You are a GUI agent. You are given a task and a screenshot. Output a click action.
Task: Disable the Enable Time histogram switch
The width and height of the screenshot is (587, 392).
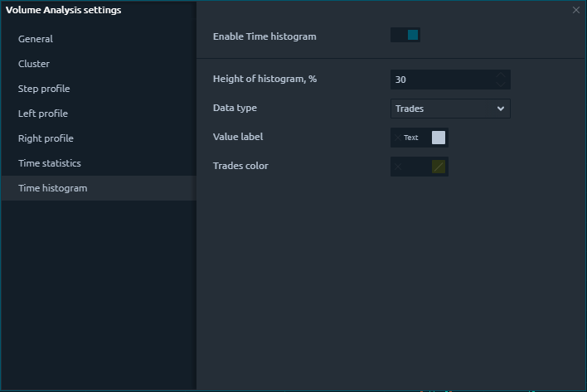coord(405,35)
